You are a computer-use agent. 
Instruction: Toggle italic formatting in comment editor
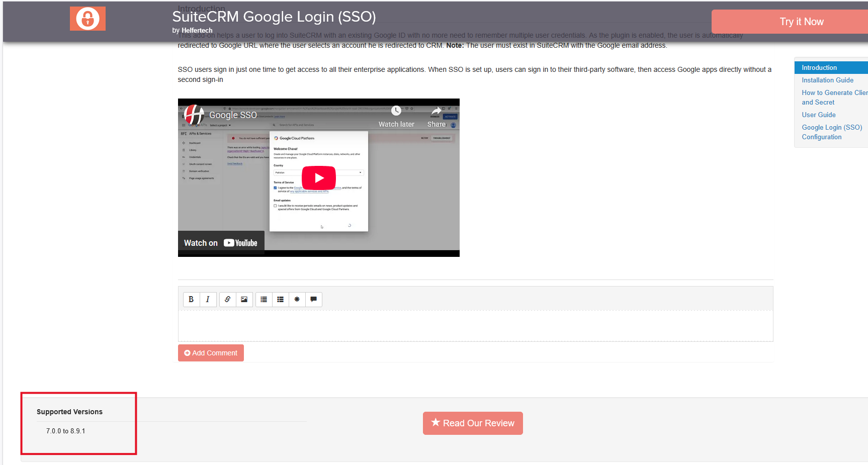pyautogui.click(x=208, y=300)
